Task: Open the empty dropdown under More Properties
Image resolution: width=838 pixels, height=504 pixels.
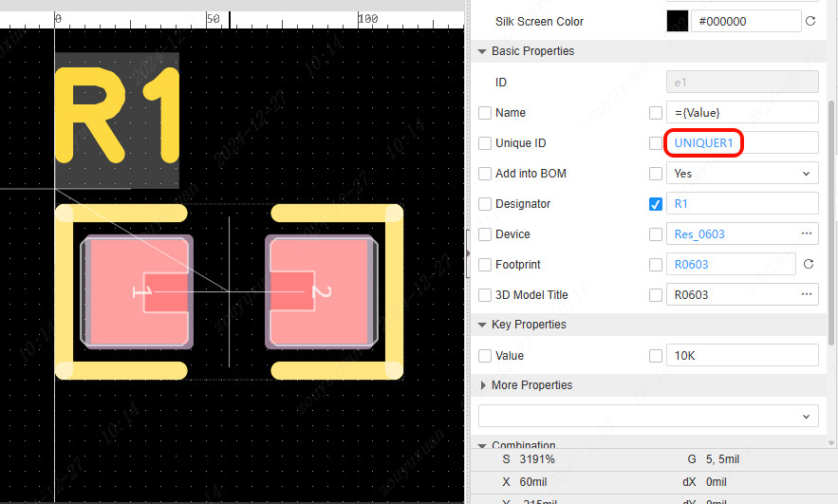Action: tap(648, 417)
